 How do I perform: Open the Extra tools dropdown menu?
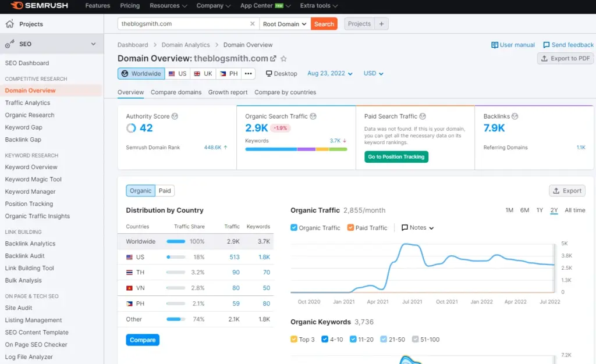coord(319,6)
